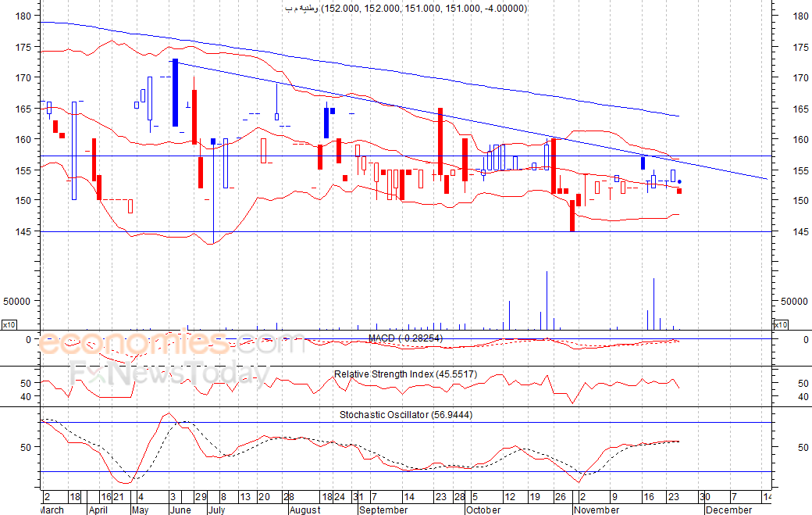812x515 pixels.
Task: Click the March month label
Action: tap(52, 510)
